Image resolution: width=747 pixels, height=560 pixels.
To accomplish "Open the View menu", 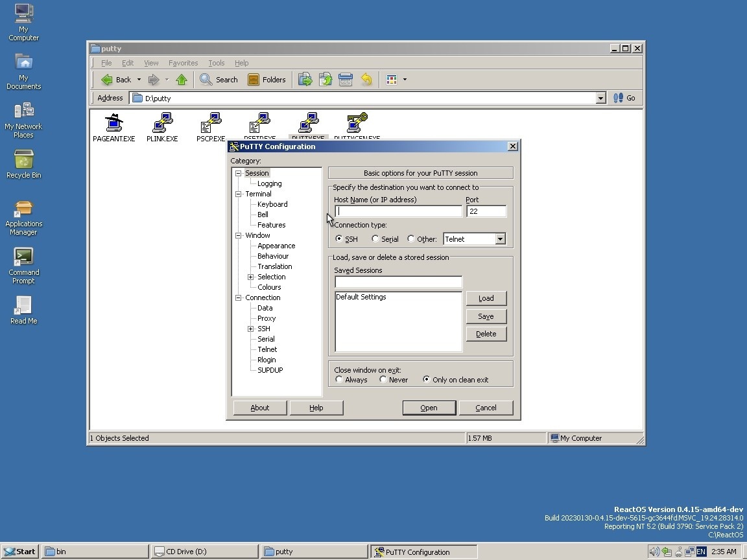I will (151, 63).
